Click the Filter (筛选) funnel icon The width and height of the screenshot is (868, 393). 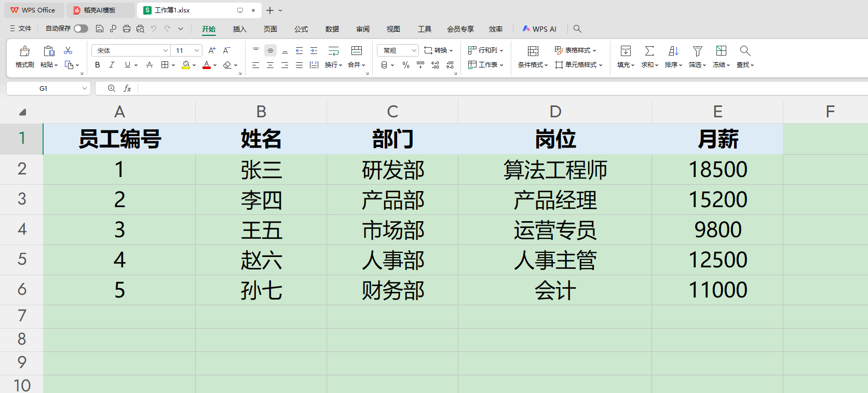pyautogui.click(x=697, y=51)
